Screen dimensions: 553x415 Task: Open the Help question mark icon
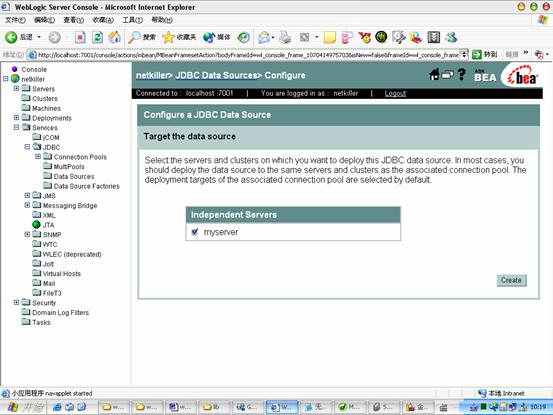click(x=461, y=75)
